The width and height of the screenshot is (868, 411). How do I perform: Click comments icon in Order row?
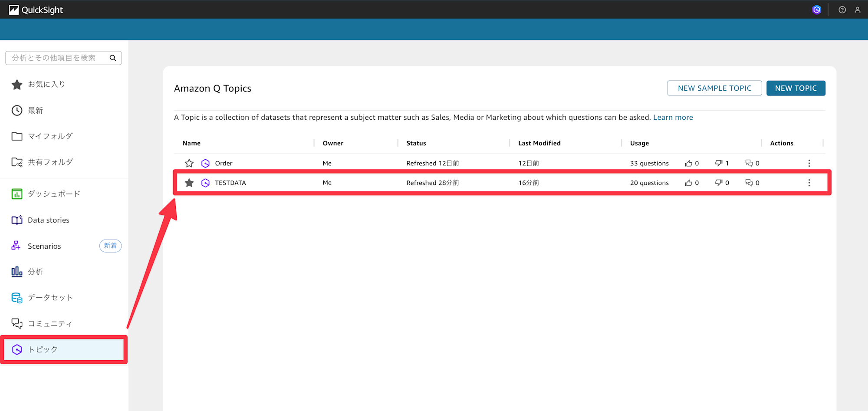click(x=749, y=163)
